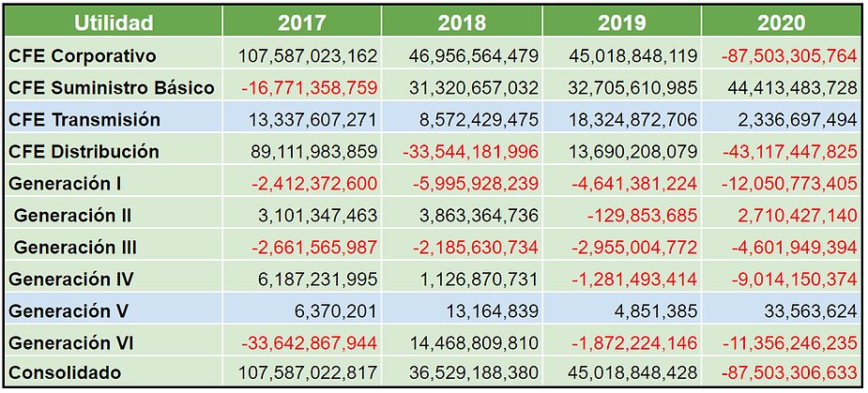
Task: Click red value -2,955,004,772
Action: tap(635, 248)
